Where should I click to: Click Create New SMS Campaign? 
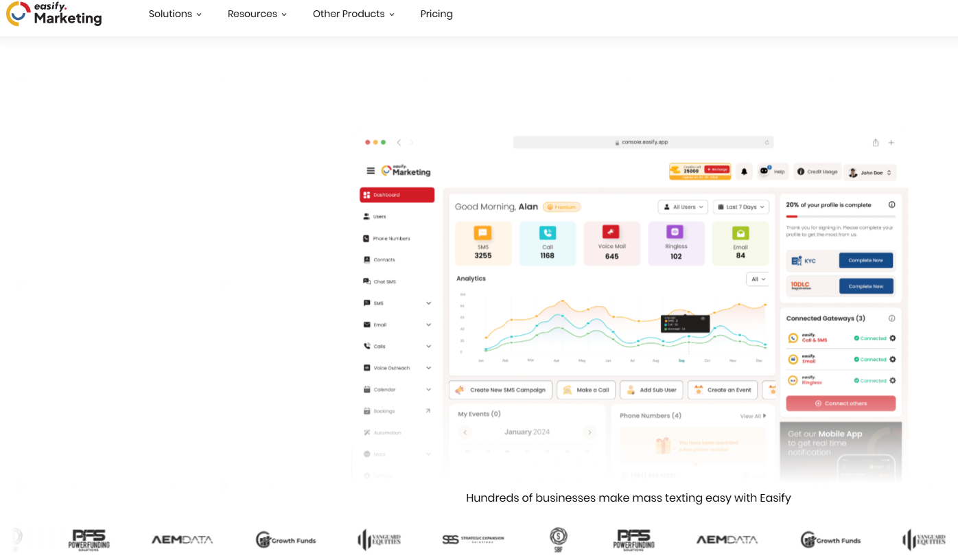click(x=500, y=390)
